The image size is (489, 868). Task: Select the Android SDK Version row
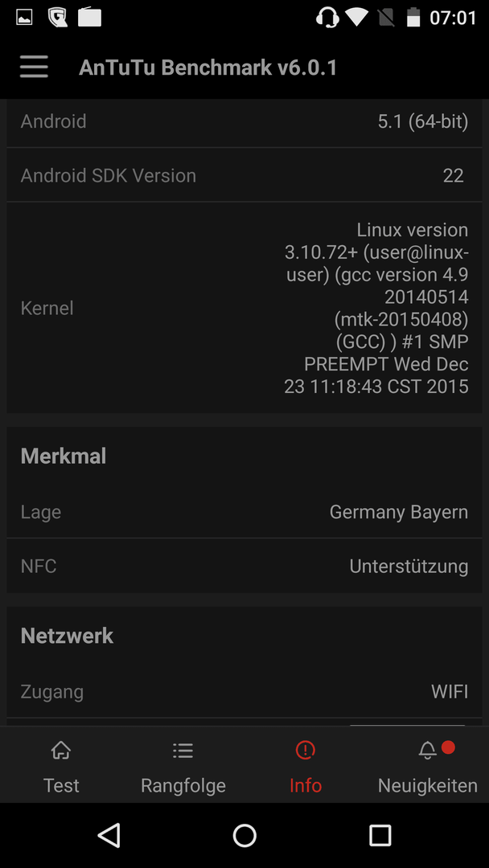[244, 175]
